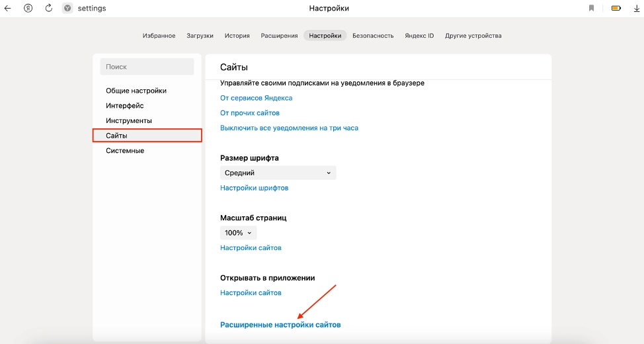644x344 pixels.
Task: Click the Размер шрифта label
Action: (x=249, y=158)
